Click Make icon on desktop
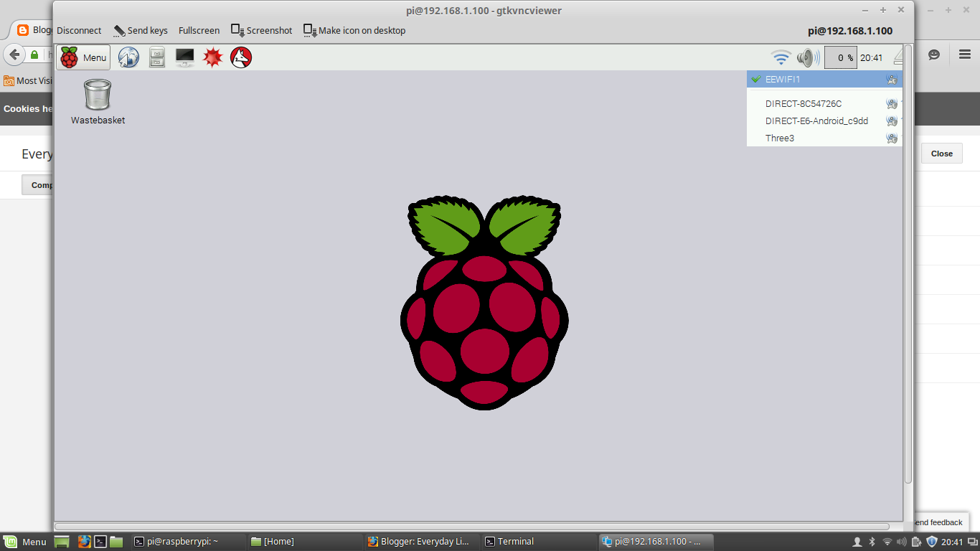980x551 pixels. (354, 31)
